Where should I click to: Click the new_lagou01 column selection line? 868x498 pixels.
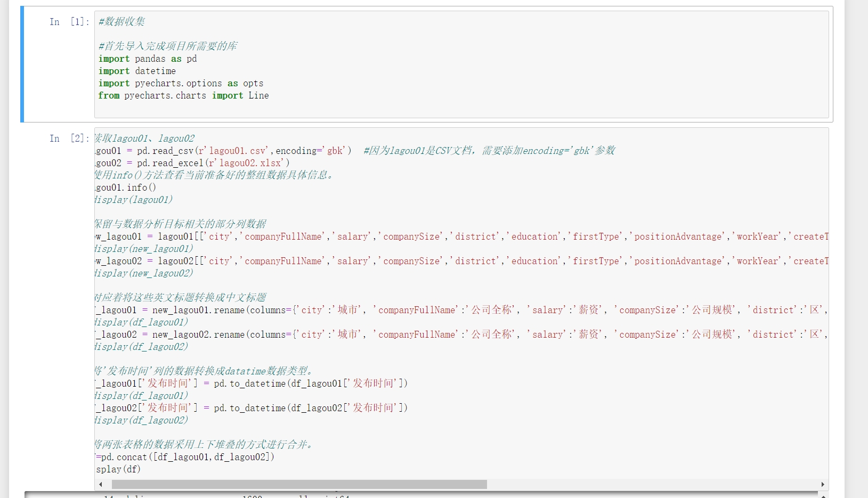click(x=461, y=236)
